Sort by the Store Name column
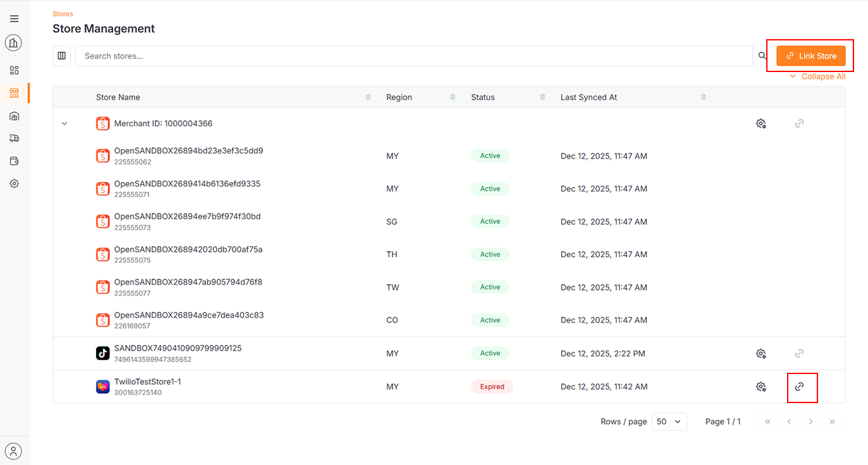This screenshot has width=868, height=465. [368, 97]
